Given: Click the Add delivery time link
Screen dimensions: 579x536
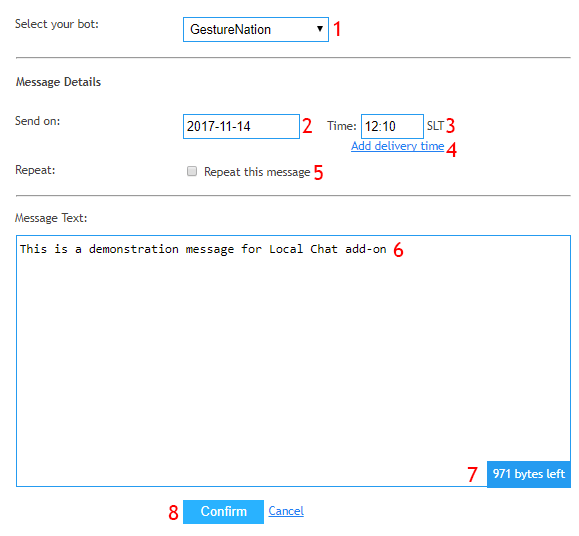Looking at the screenshot, I should point(397,146).
